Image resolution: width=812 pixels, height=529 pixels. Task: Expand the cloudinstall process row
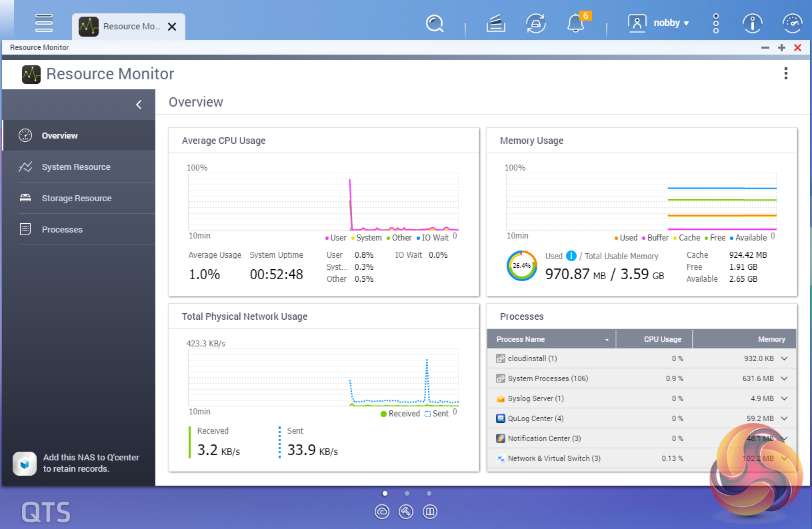pos(784,358)
